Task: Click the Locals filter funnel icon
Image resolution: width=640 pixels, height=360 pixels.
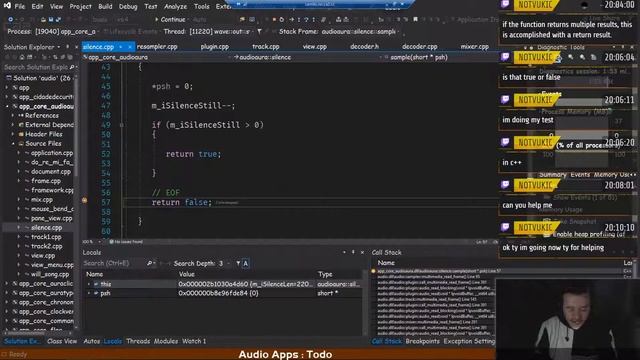Action: [238, 263]
